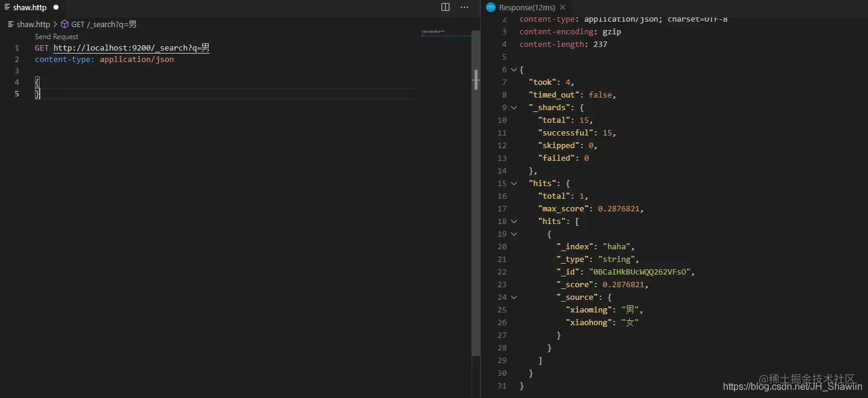Click the "xiaoming": "男" line
The width and height of the screenshot is (868, 398).
(605, 310)
